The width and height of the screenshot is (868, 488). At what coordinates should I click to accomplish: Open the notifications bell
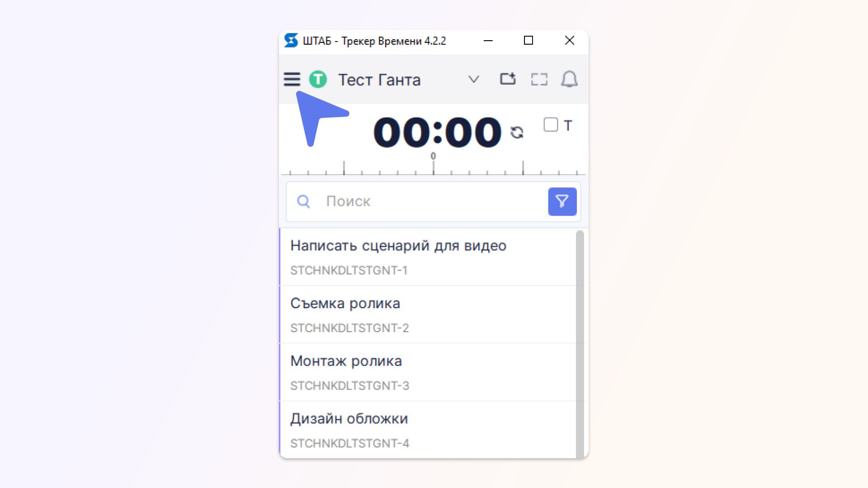point(569,79)
